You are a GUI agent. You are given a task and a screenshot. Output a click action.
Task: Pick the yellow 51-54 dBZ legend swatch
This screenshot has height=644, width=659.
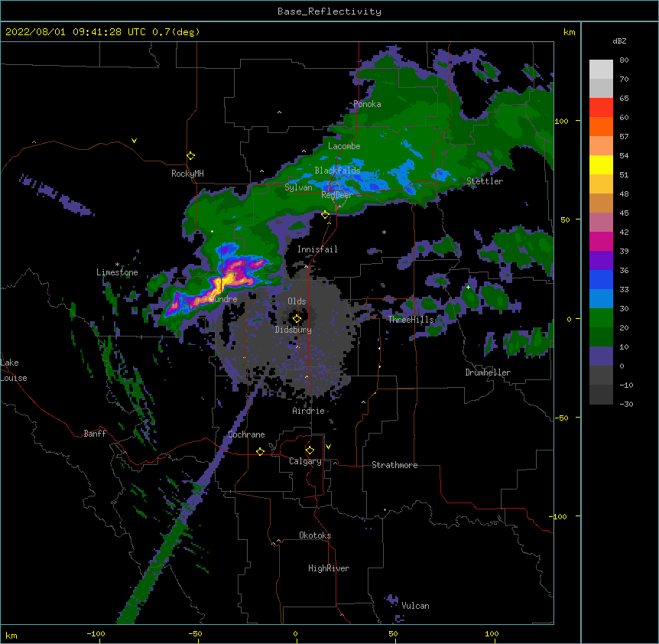601,164
